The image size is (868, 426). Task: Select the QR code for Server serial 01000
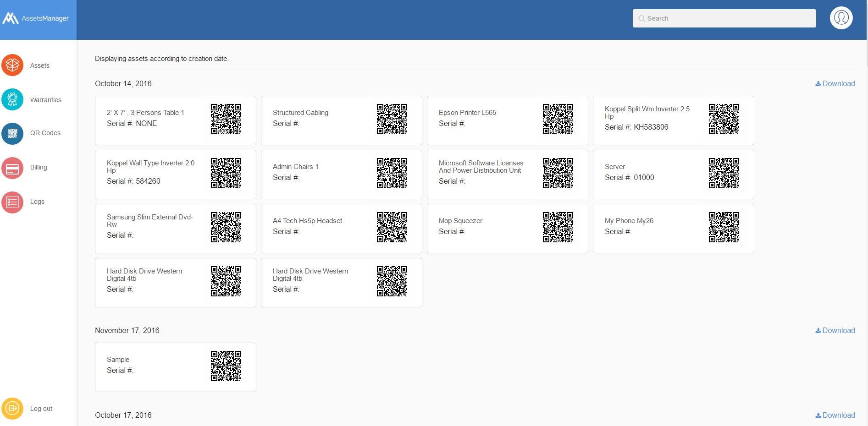click(x=724, y=174)
